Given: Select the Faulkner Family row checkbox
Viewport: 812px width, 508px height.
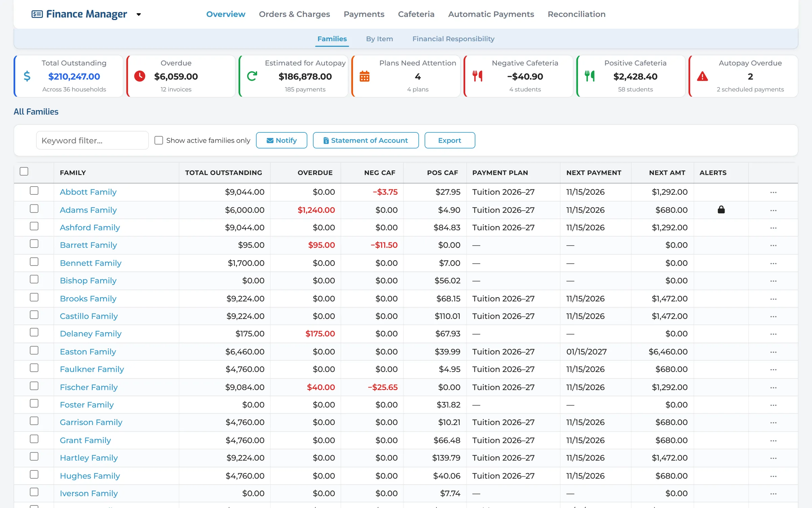Looking at the screenshot, I should tap(34, 368).
